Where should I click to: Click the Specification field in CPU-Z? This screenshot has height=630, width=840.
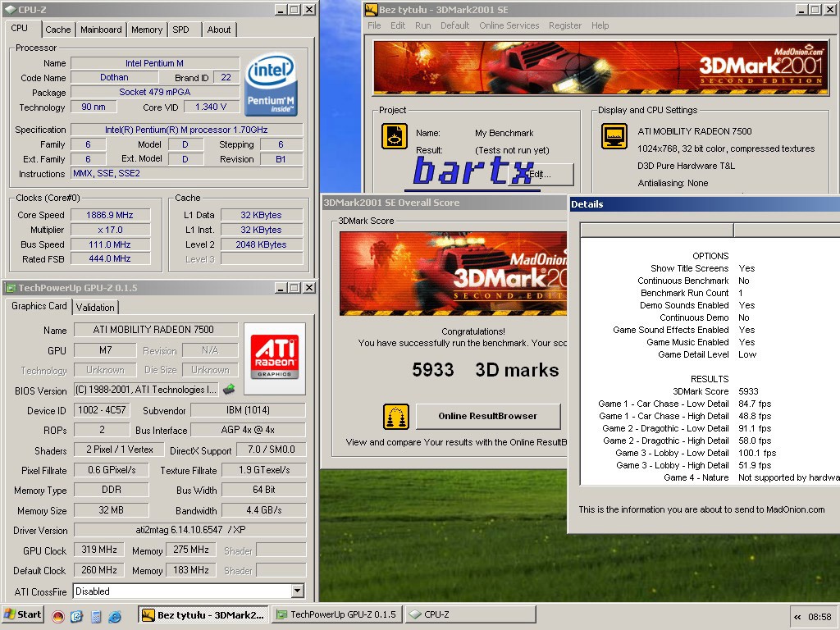[x=186, y=130]
